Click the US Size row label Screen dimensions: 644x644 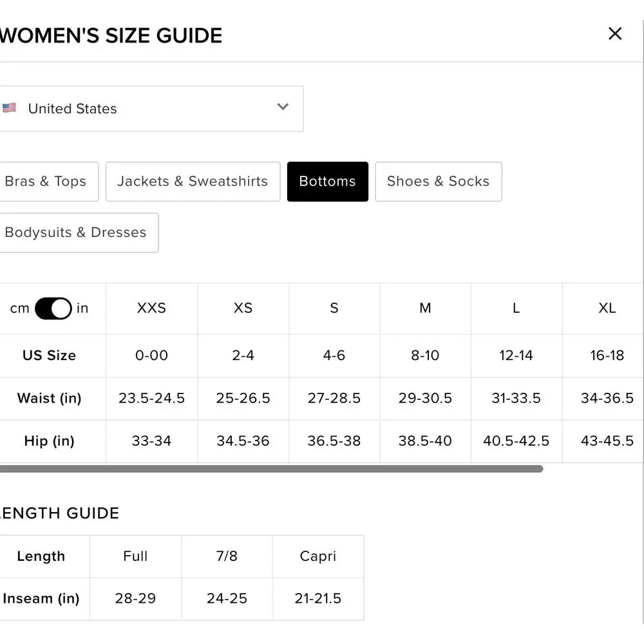[x=50, y=355]
